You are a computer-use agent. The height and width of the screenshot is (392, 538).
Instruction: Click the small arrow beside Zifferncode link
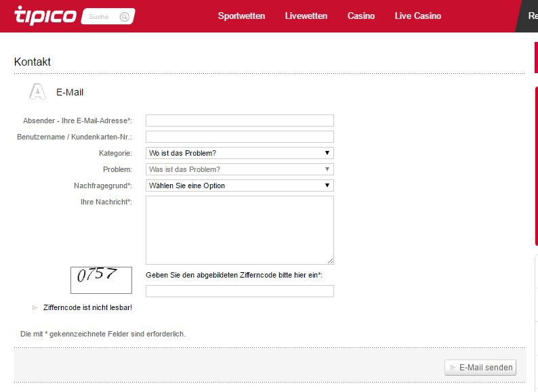(35, 308)
